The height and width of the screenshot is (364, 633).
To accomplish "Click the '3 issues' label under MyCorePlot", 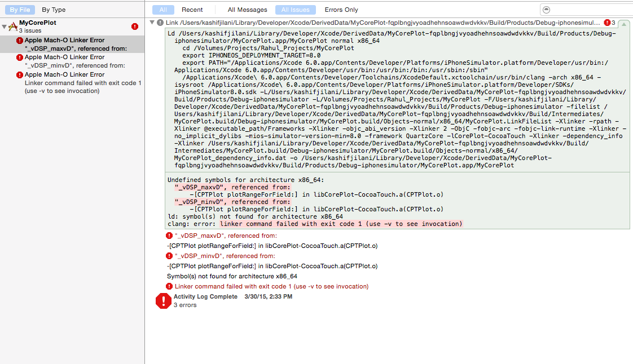I will pyautogui.click(x=30, y=30).
